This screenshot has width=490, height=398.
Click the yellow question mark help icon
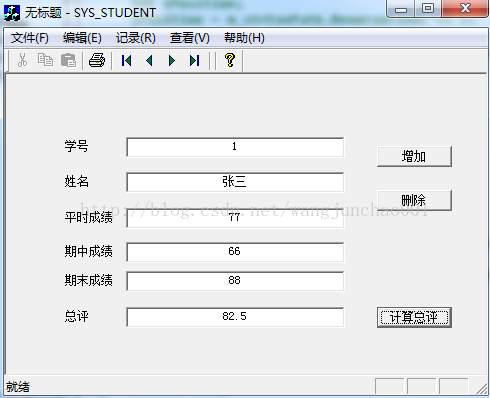click(230, 60)
